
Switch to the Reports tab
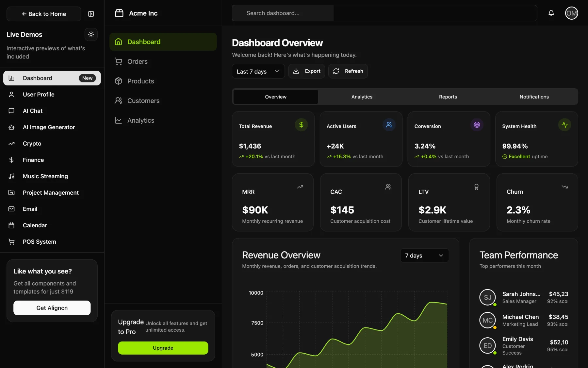(x=448, y=97)
